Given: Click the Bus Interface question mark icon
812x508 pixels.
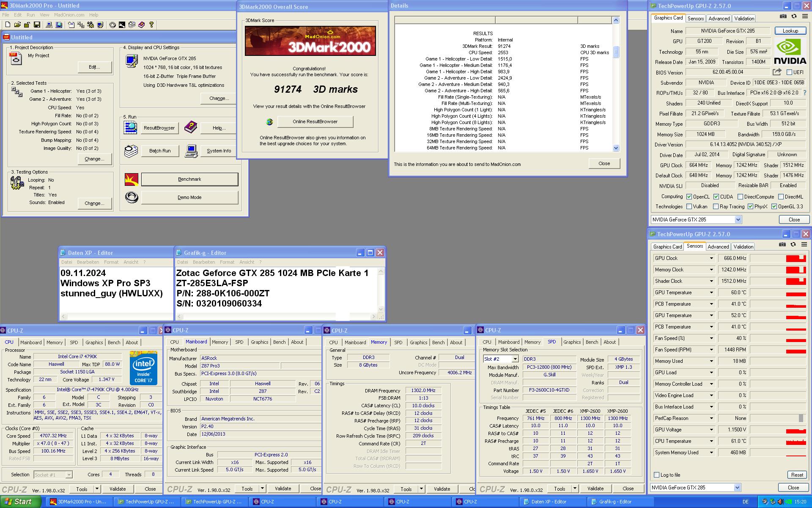Looking at the screenshot, I should (805, 93).
